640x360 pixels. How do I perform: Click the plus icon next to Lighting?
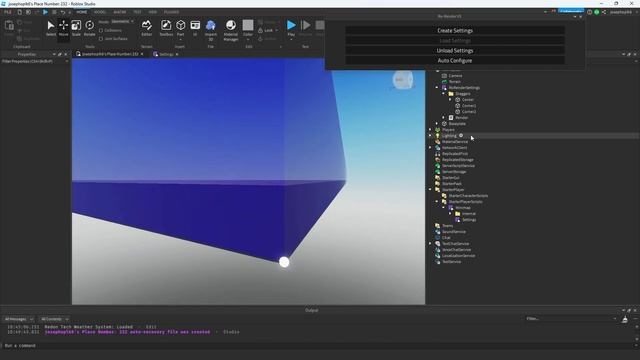pyautogui.click(x=461, y=136)
